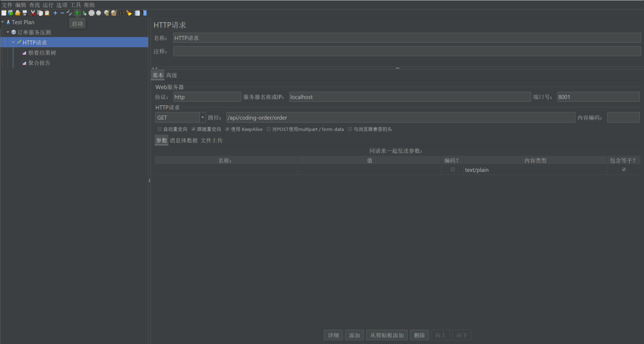Open the Function Helper list icon

point(137,13)
